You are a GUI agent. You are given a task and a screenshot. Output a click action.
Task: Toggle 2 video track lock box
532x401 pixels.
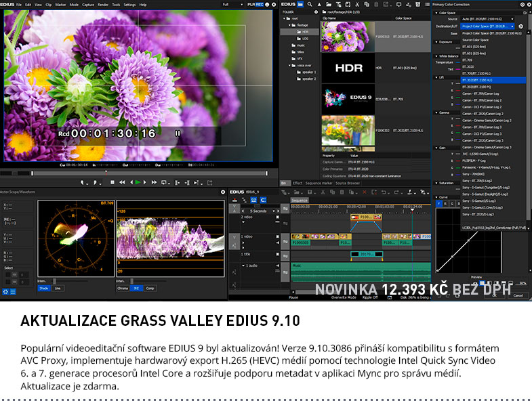(x=278, y=217)
